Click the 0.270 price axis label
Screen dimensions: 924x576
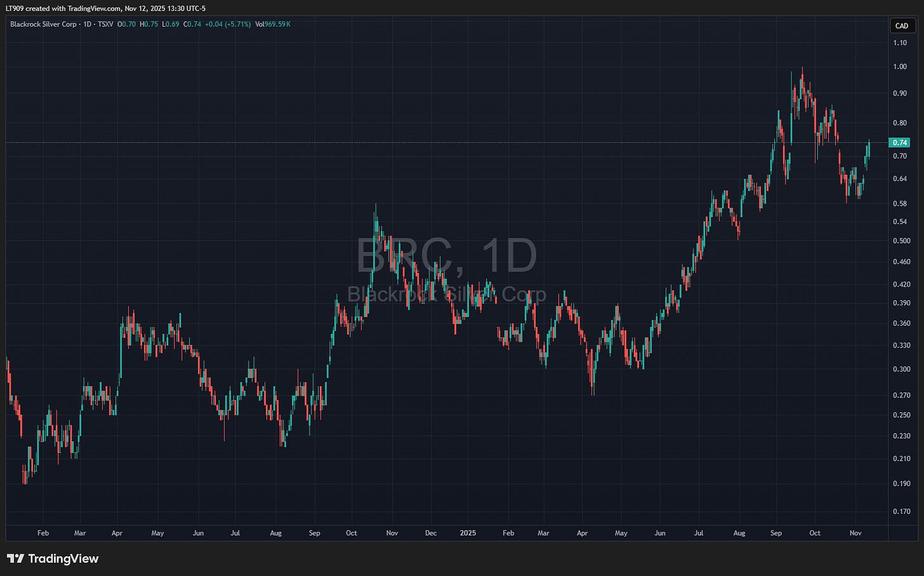[x=902, y=396]
